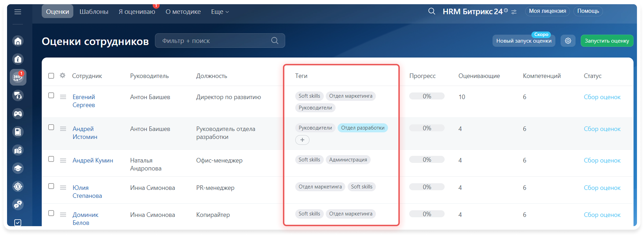Open the graduation cap sidebar icon
Screen dimensions: 644x236
click(18, 168)
